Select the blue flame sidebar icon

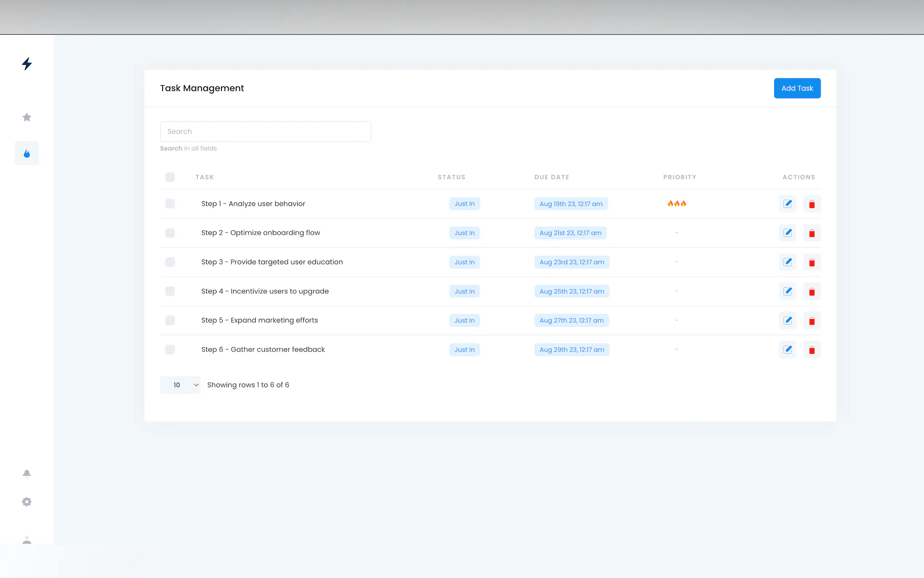tap(27, 153)
